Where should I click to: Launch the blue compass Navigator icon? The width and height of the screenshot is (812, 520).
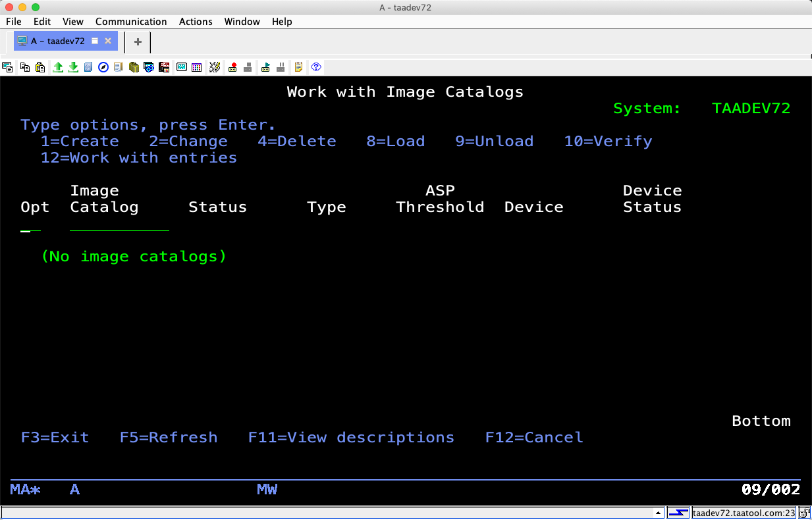coord(103,67)
